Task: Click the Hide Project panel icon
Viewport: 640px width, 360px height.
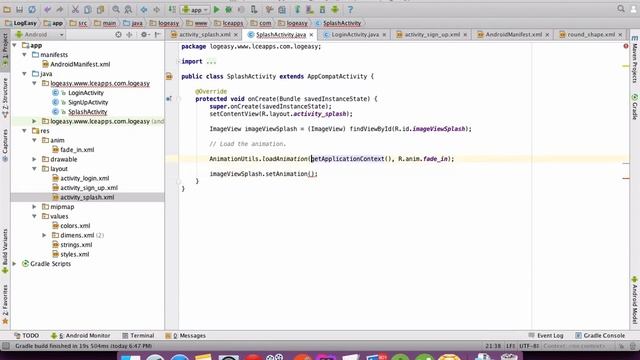Action: tap(158, 35)
